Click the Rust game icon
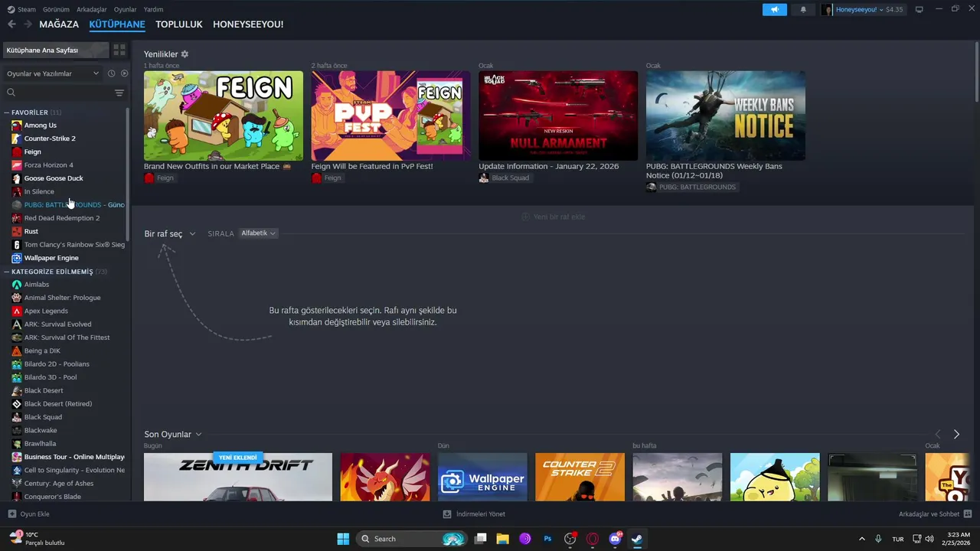980x551 pixels. click(17, 231)
